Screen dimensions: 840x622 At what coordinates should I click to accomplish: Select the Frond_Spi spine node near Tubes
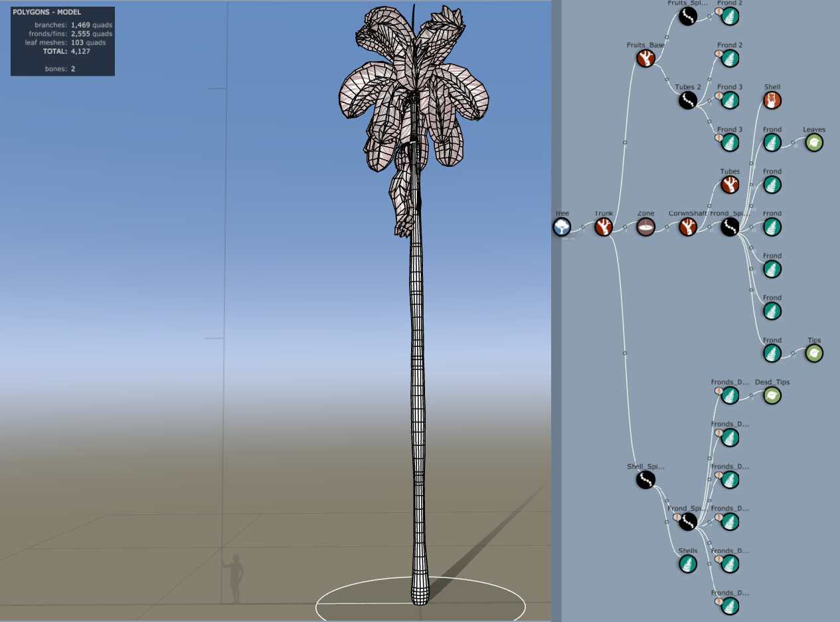(x=729, y=227)
